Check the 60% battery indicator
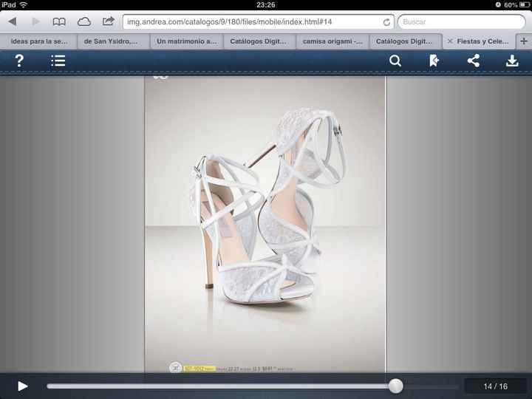532x399 pixels. 516,4
